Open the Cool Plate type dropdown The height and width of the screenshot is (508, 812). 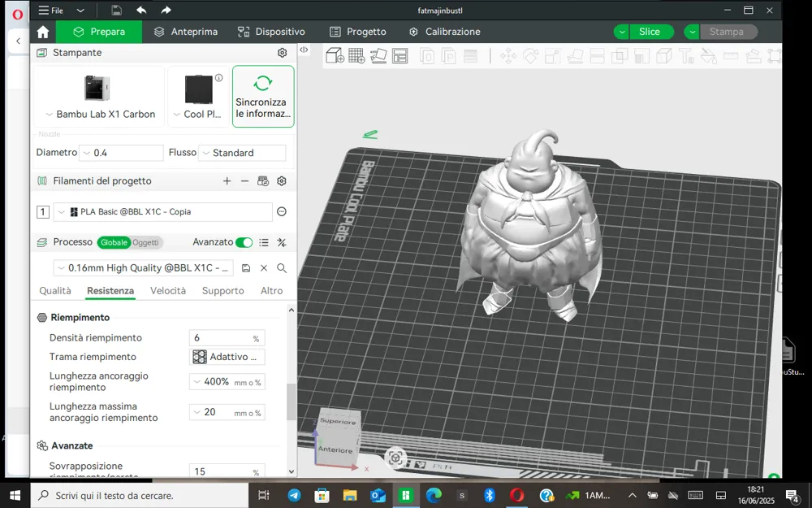click(197, 115)
